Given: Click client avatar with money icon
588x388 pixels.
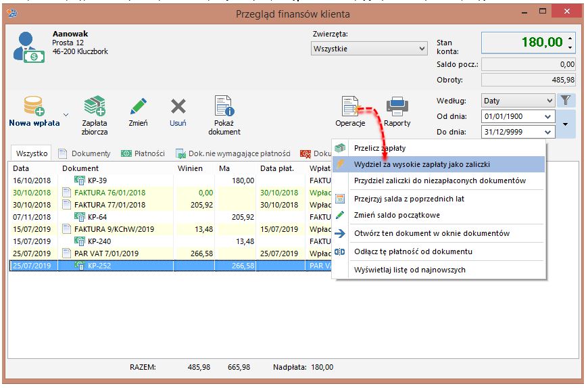Looking at the screenshot, I should (28, 47).
